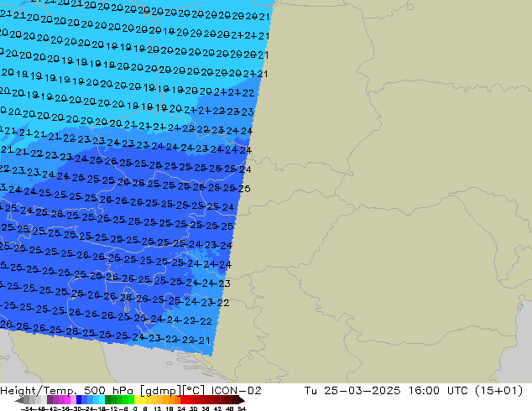Click the '(15+01)' forecast offset label
The image size is (532, 411).
coord(498,391)
